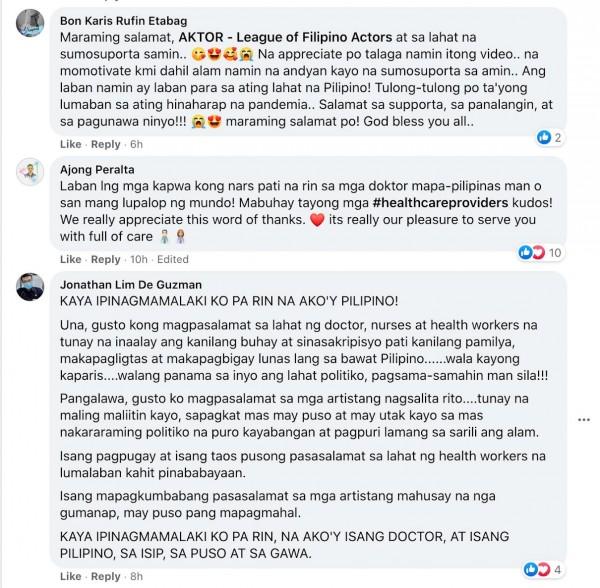This screenshot has width=600, height=588.
Task: Like Jonathan Lim De Guzman's comment
Action: 71,576
